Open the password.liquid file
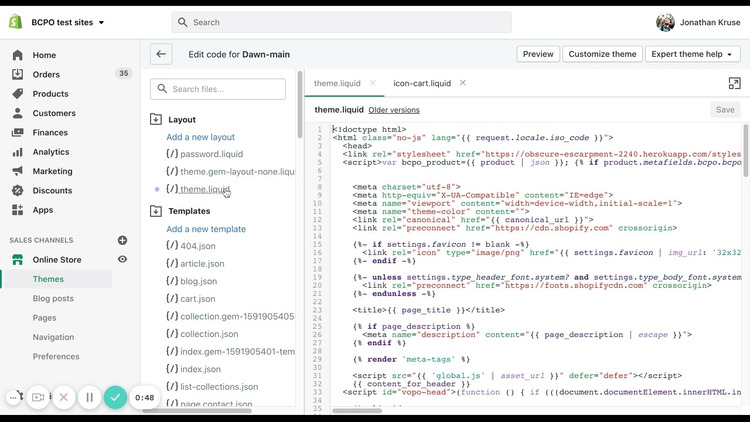Viewport: 750px width, 422px height. 211,154
